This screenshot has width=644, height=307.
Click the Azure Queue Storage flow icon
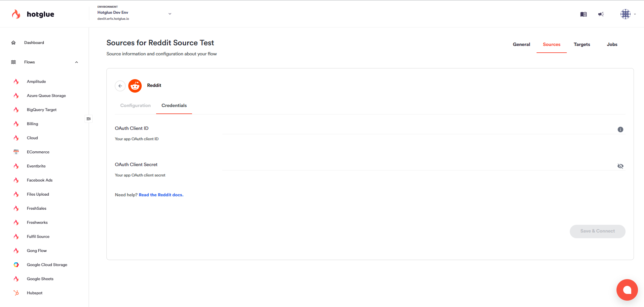tap(16, 96)
